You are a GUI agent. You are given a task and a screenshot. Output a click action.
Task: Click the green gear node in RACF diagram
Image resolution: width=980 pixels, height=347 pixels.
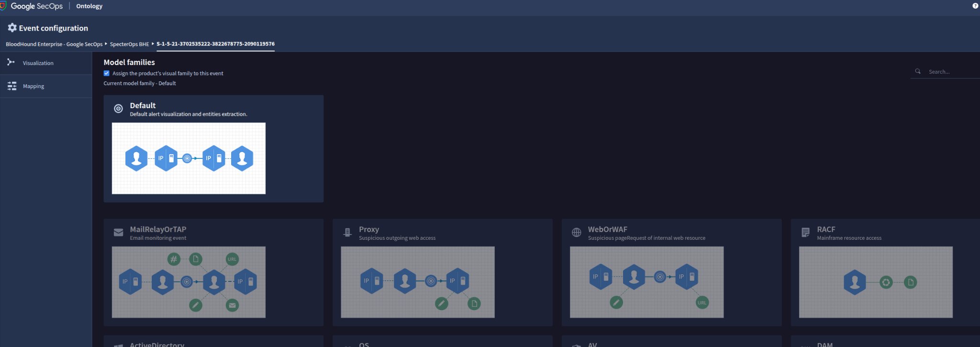[x=886, y=282]
